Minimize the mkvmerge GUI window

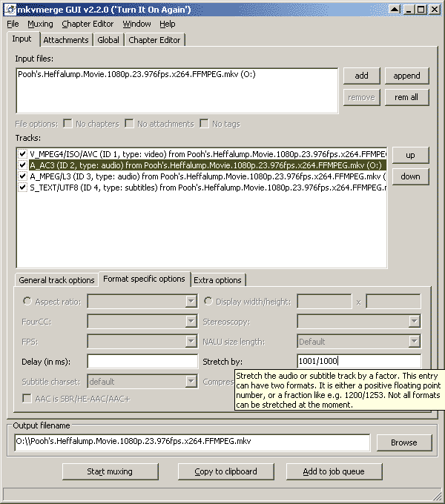pyautogui.click(x=409, y=10)
